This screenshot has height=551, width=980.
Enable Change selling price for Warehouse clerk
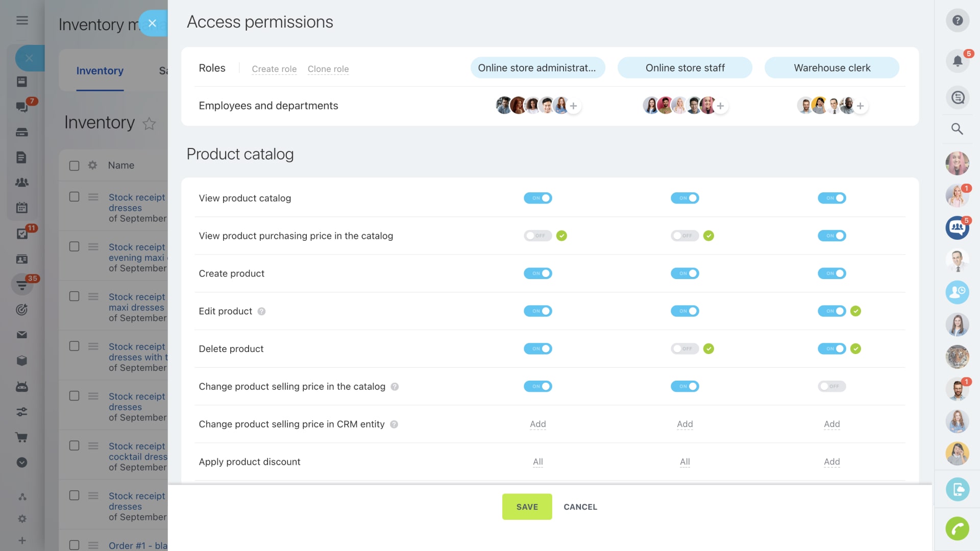[831, 387]
